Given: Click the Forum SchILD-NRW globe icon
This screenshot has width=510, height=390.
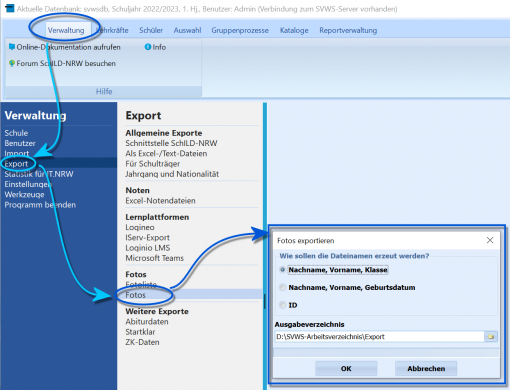Looking at the screenshot, I should coord(12,63).
